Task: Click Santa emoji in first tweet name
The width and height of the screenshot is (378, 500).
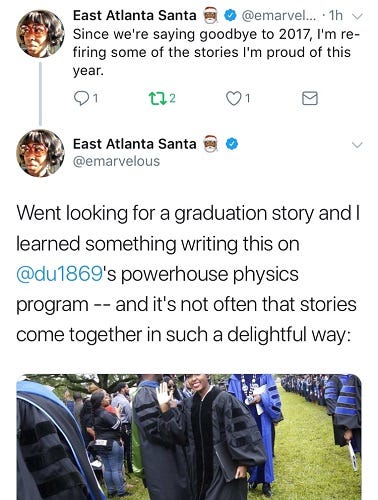Action: [x=211, y=16]
